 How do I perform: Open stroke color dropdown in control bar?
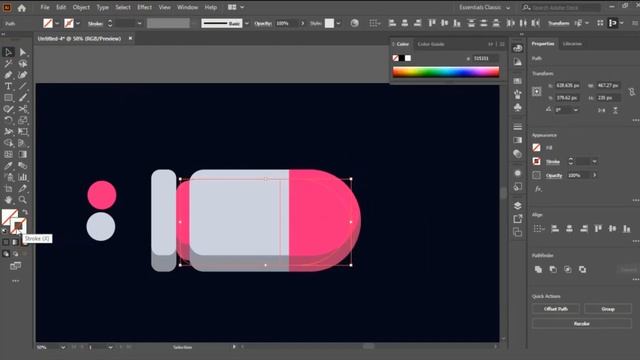point(78,24)
